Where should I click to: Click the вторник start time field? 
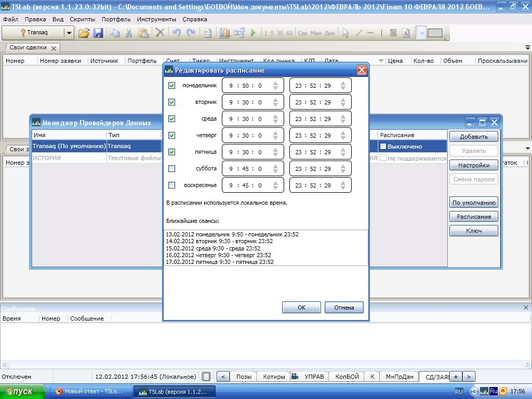(x=246, y=102)
